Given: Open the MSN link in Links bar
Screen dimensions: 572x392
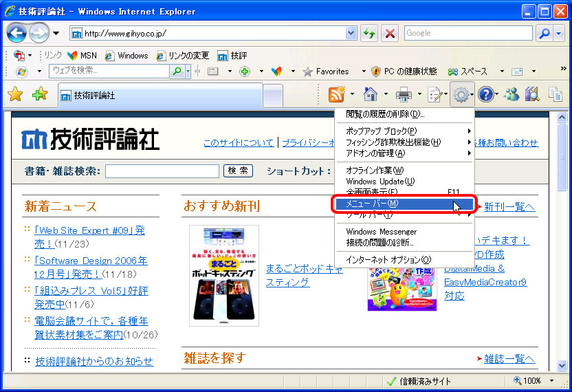Looking at the screenshot, I should [x=82, y=56].
